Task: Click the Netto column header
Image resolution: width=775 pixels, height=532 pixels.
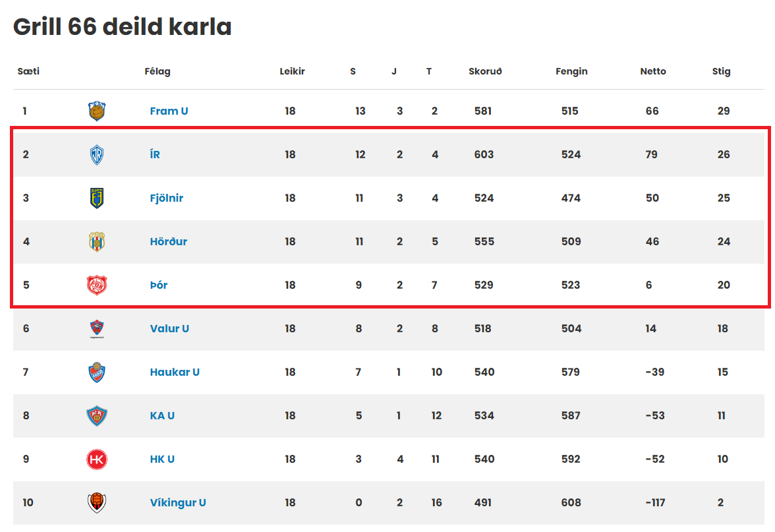Action: 653,71
